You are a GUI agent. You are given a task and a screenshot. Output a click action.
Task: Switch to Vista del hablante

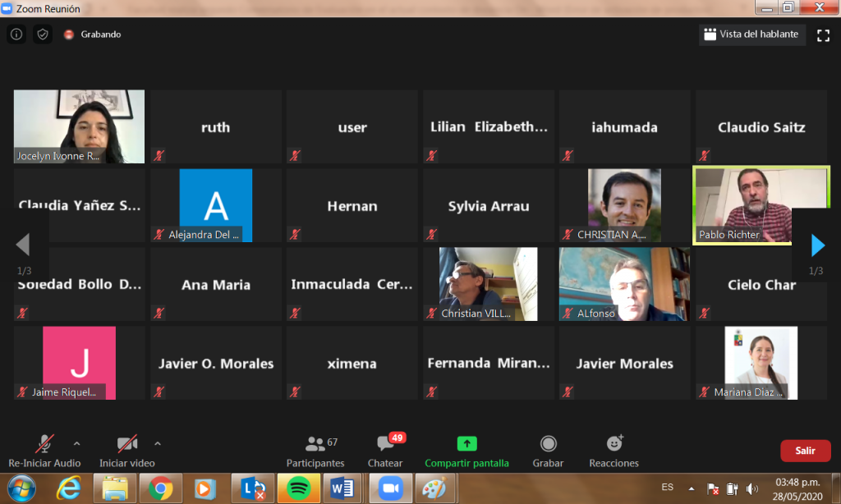click(751, 34)
